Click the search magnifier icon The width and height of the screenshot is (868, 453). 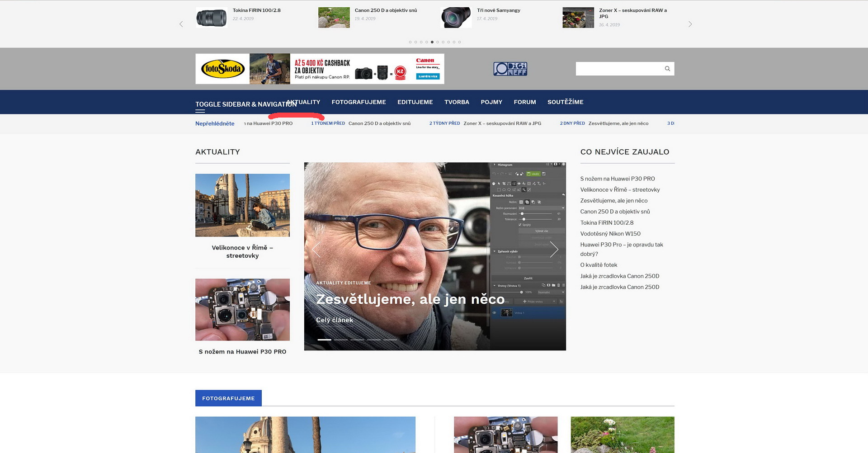point(667,69)
